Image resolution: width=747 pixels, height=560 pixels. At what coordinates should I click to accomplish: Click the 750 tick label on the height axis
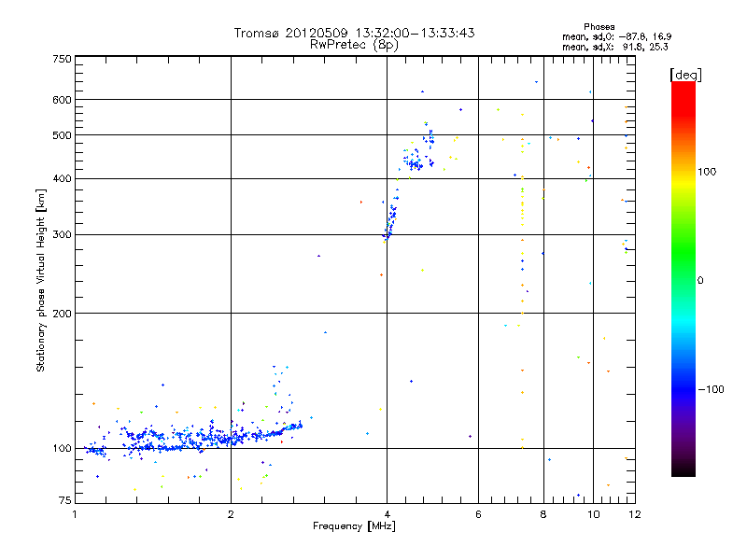[63, 59]
